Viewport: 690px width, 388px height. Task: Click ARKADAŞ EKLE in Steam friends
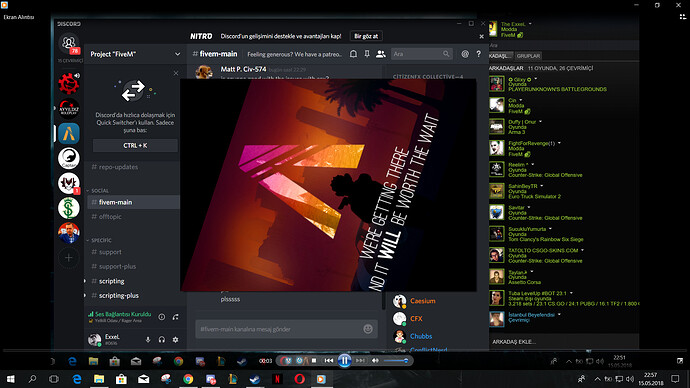[x=514, y=342]
